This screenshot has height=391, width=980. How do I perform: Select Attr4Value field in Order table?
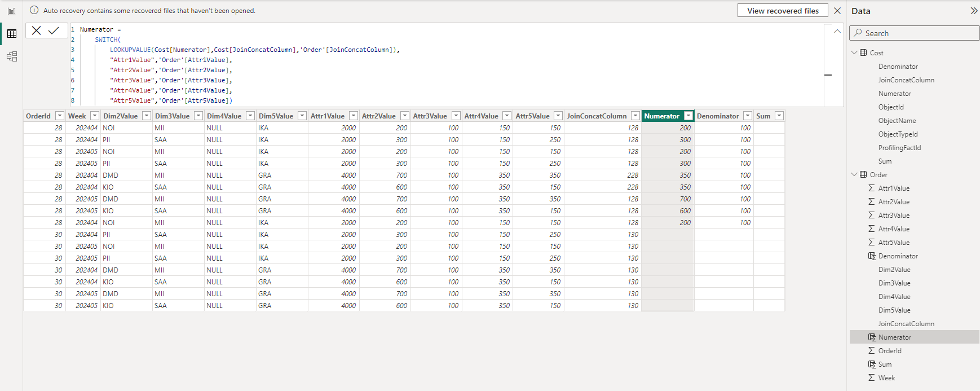click(894, 229)
